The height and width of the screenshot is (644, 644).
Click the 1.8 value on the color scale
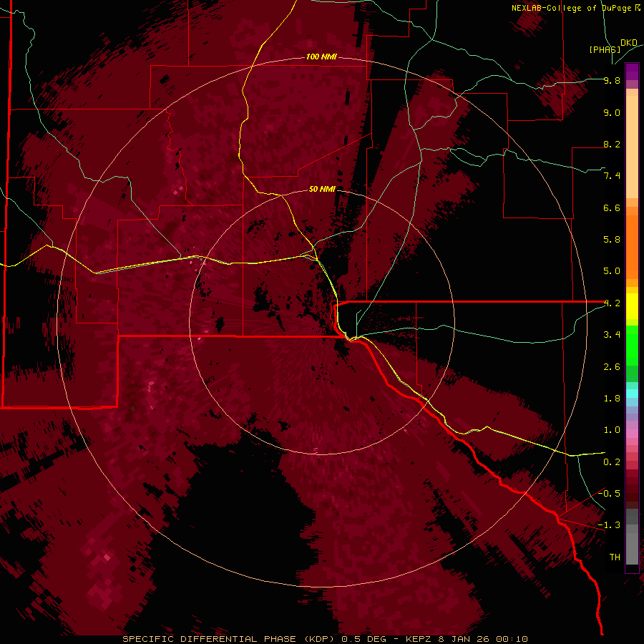612,399
